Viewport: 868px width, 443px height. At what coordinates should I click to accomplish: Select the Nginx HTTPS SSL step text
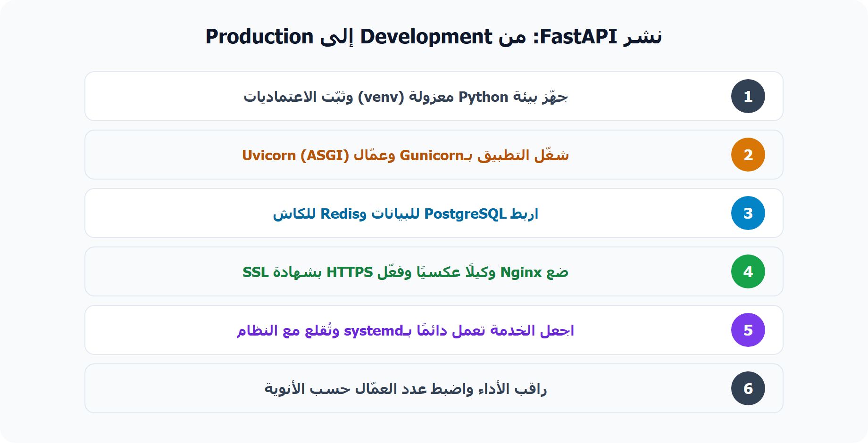406,272
